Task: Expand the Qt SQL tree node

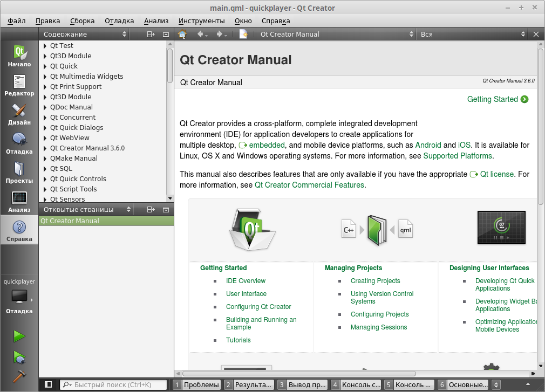Action: coord(45,169)
